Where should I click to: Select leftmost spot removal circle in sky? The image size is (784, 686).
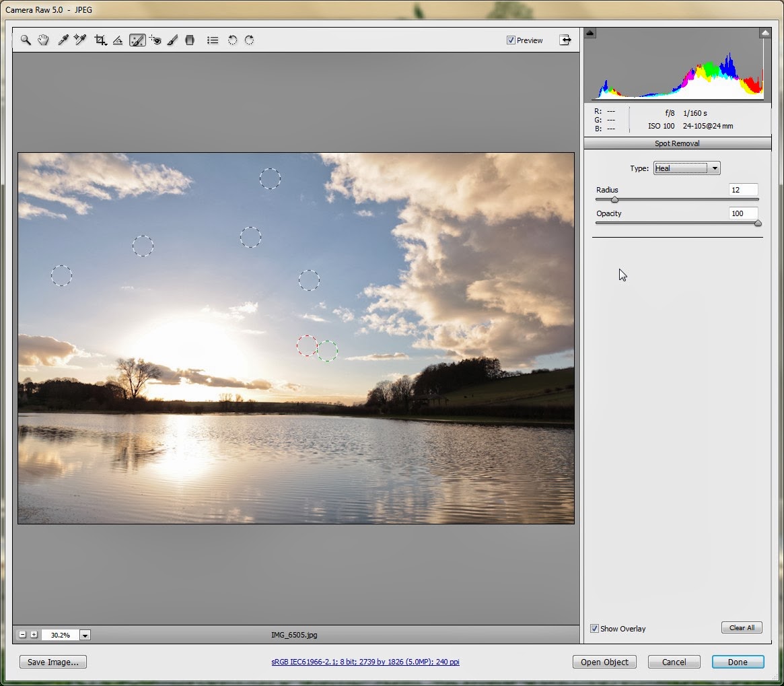click(61, 276)
